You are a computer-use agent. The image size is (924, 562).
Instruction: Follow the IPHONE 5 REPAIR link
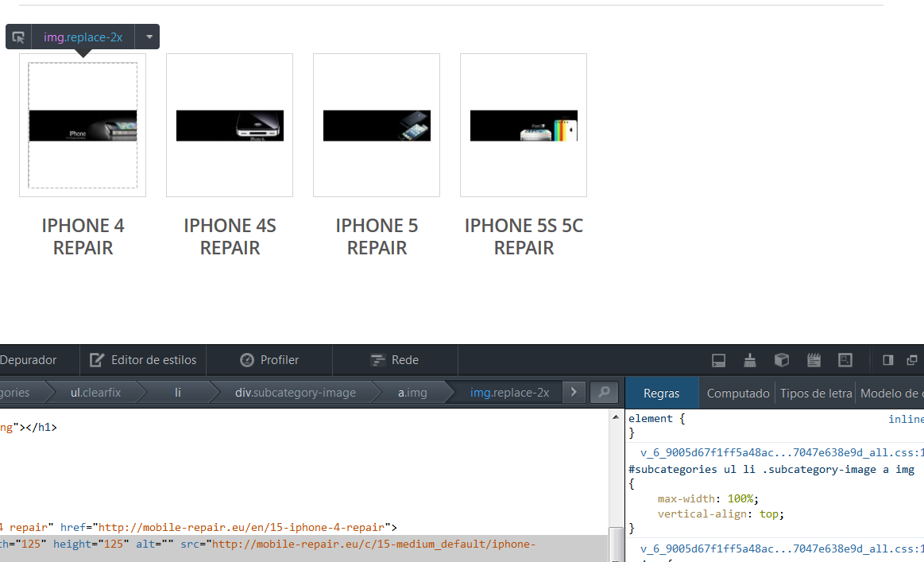(x=377, y=236)
